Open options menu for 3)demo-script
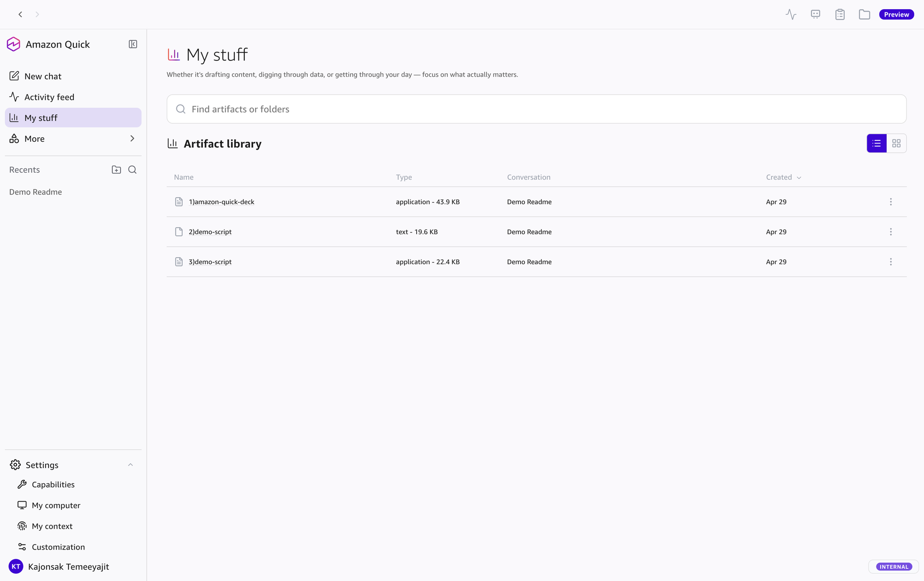This screenshot has width=924, height=581. coord(891,262)
